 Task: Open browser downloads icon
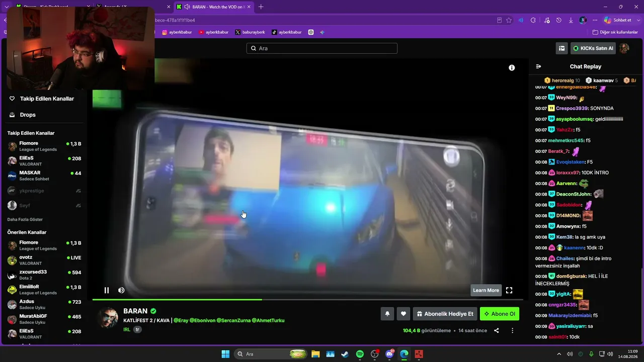pyautogui.click(x=571, y=20)
